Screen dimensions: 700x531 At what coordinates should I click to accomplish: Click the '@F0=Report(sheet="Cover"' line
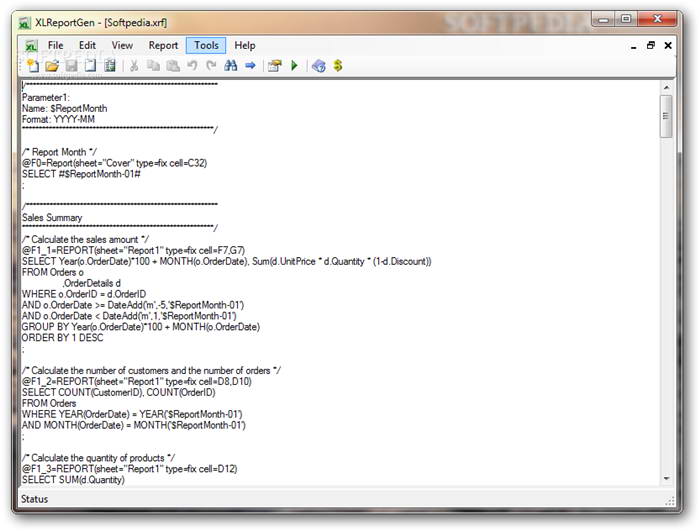point(114,163)
